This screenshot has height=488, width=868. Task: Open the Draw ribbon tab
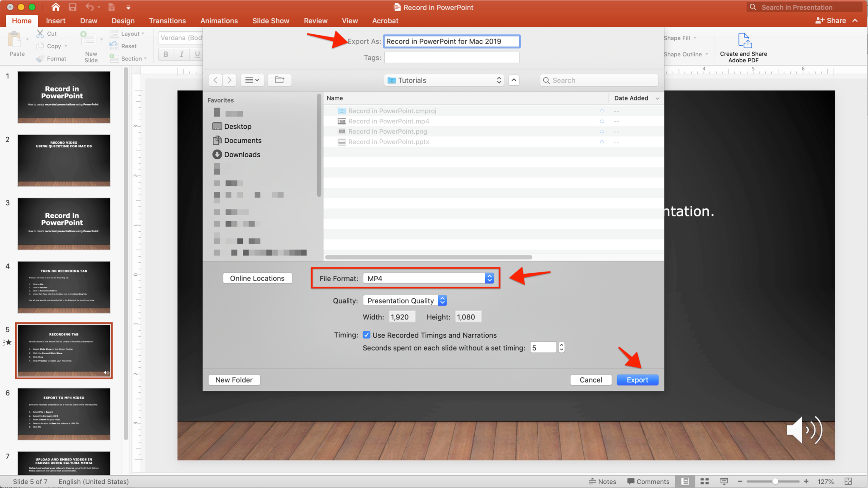tap(89, 21)
